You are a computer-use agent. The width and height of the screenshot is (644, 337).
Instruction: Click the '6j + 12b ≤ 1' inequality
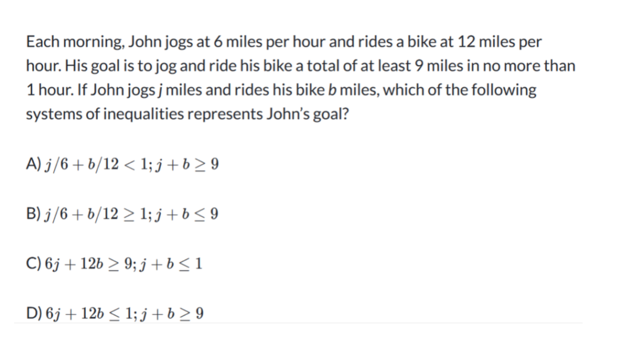88,314
